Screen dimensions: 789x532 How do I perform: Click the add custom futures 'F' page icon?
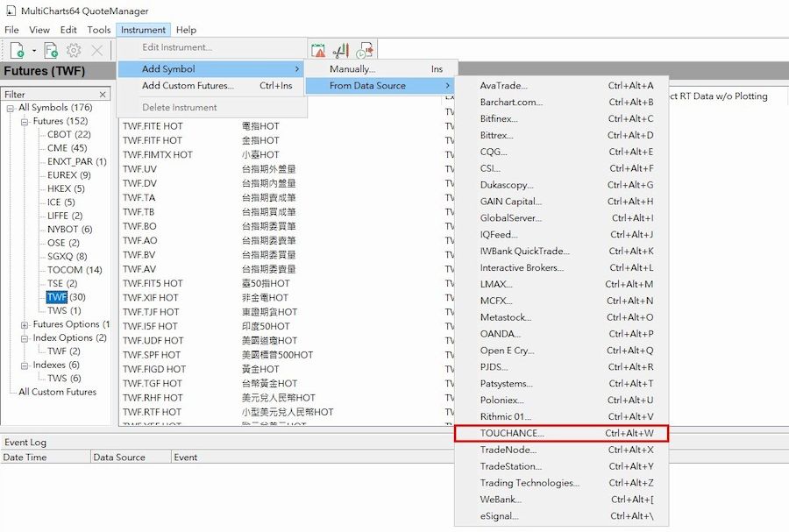(51, 50)
